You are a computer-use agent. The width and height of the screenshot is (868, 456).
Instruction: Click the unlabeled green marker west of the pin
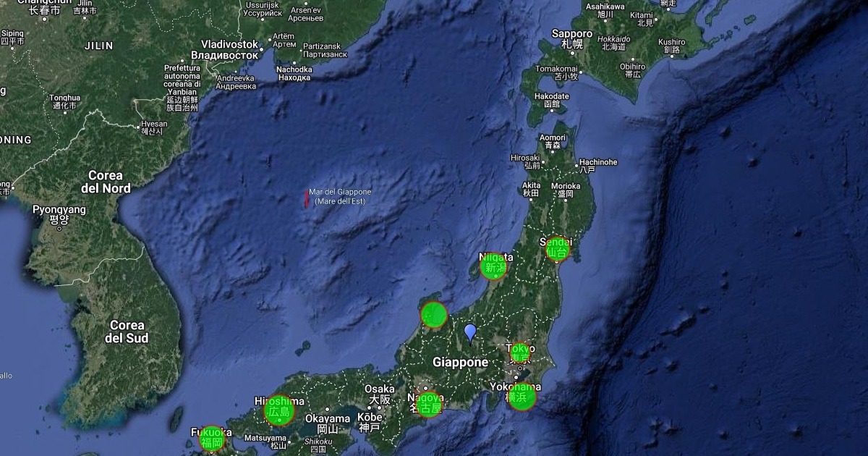pyautogui.click(x=434, y=316)
